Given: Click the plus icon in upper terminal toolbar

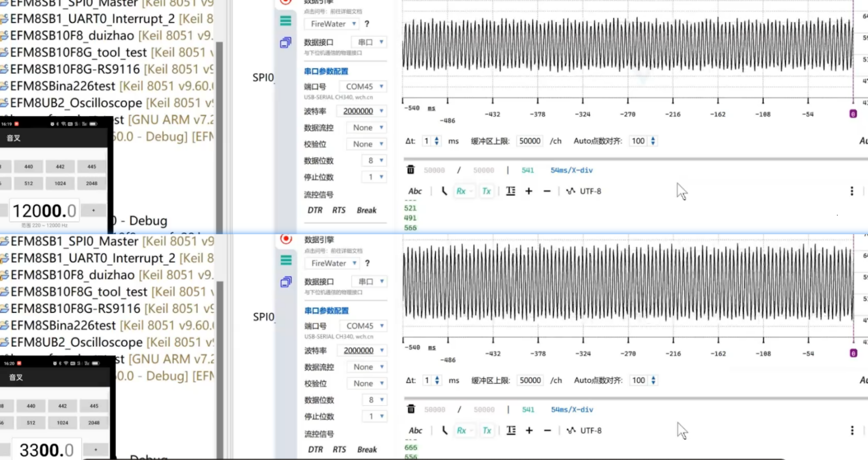Looking at the screenshot, I should point(529,191).
